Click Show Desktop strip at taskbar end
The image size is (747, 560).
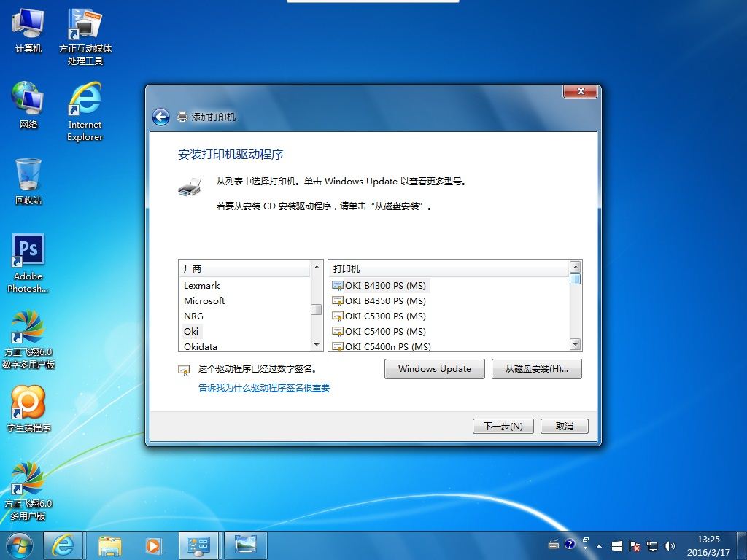tap(743, 545)
